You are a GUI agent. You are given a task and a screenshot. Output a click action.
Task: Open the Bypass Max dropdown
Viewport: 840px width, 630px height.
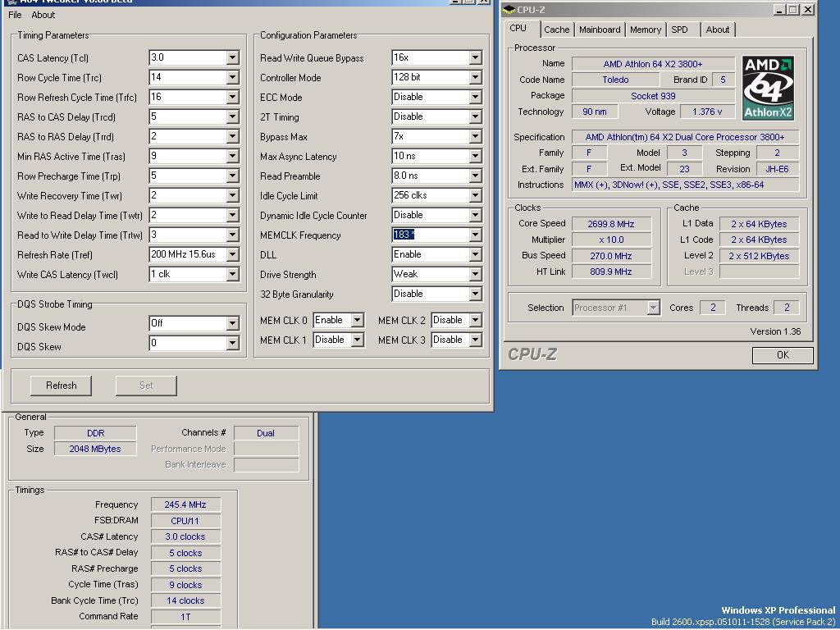point(475,137)
